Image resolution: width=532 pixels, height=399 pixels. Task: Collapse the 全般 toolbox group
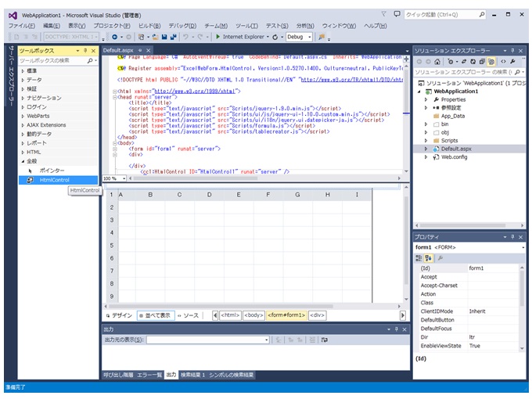pyautogui.click(x=23, y=161)
